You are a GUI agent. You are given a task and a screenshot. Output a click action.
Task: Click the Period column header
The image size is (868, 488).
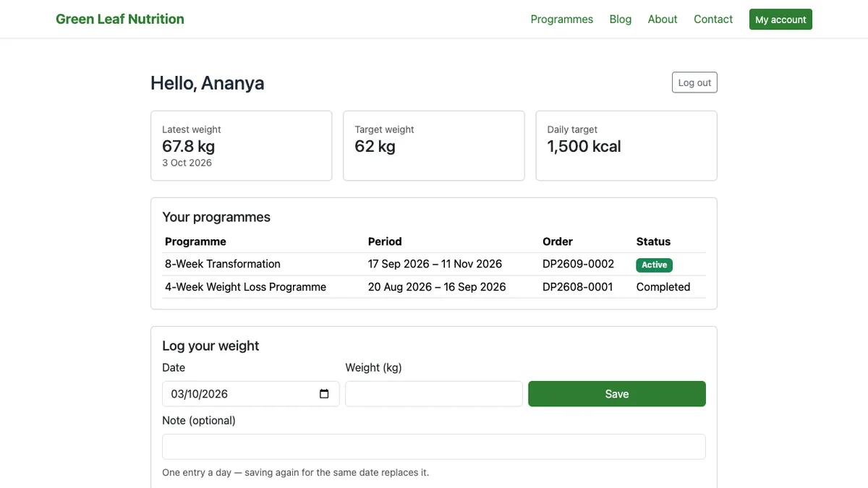click(x=385, y=241)
